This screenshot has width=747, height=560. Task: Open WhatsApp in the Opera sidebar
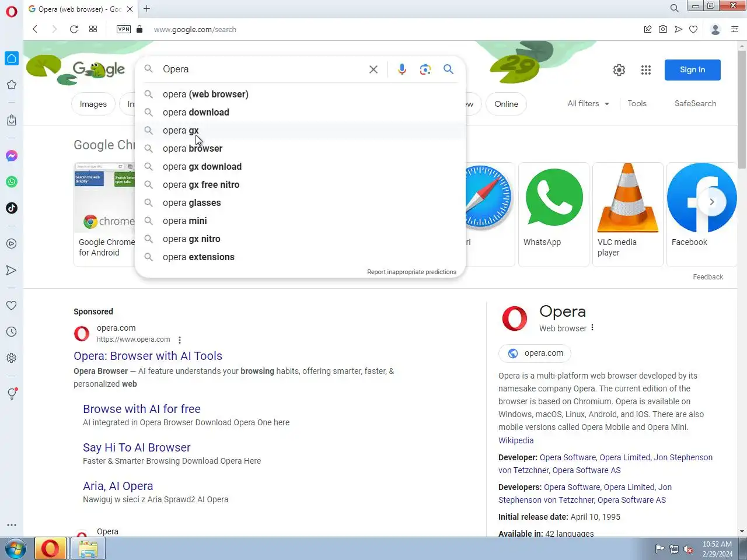pyautogui.click(x=12, y=182)
